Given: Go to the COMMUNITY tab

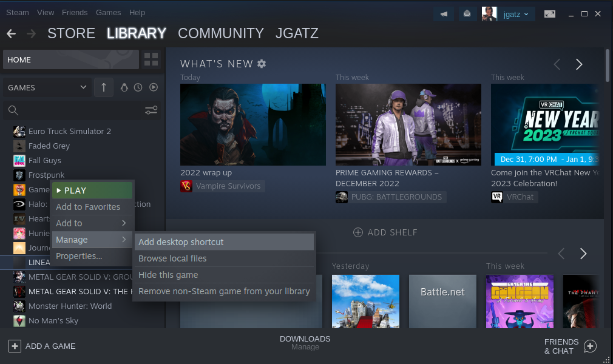Looking at the screenshot, I should [221, 33].
